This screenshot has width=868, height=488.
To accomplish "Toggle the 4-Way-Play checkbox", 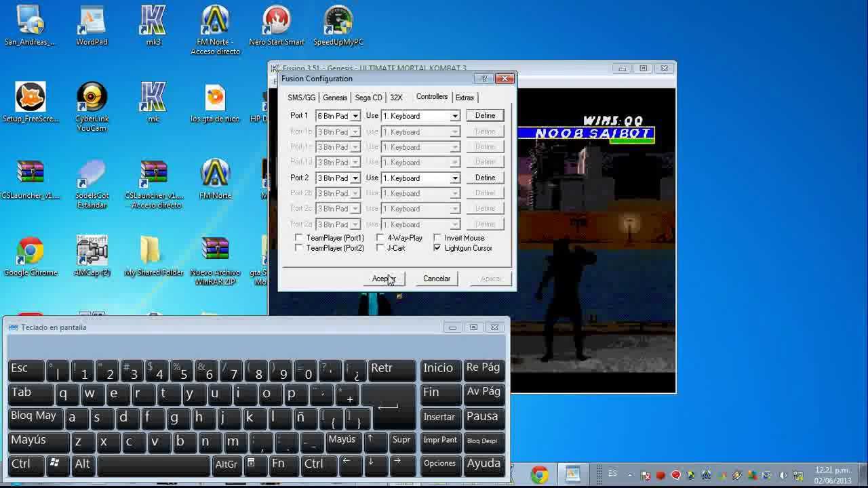I will [x=380, y=238].
